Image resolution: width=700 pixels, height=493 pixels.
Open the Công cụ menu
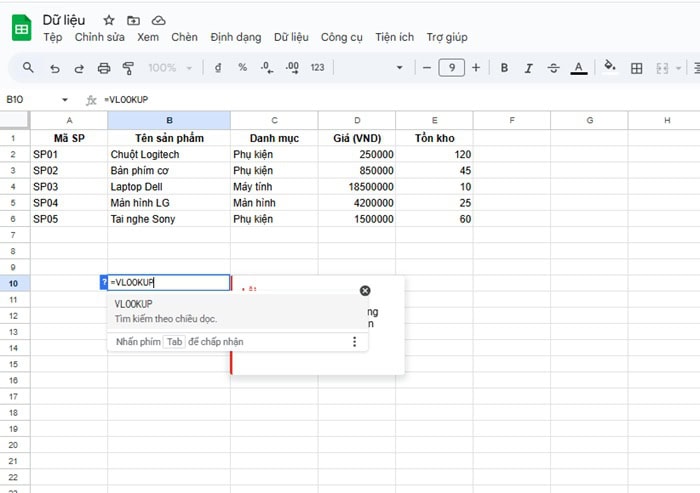pos(342,37)
